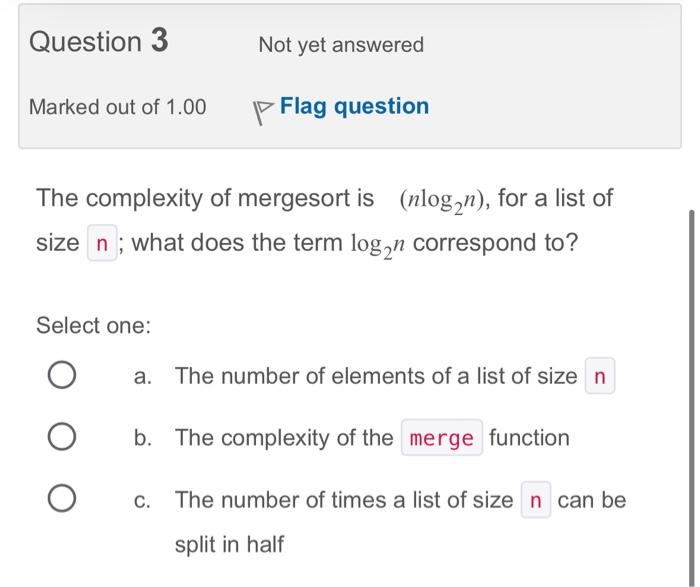Click the 'Question 3' heading
This screenshot has width=700, height=587.
[99, 41]
